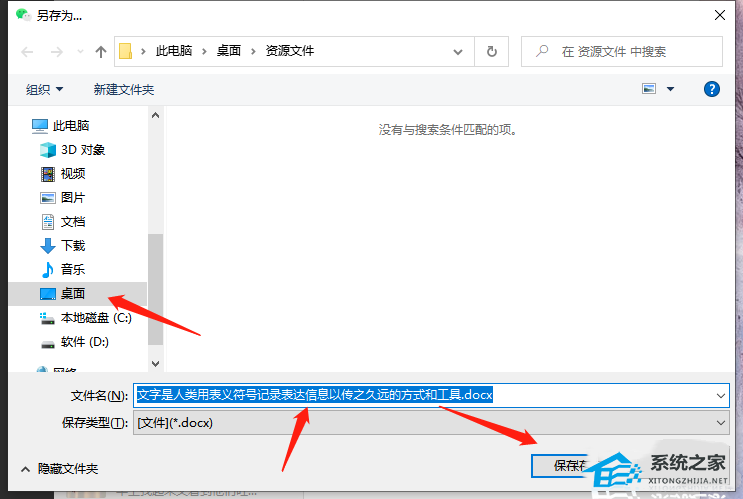The width and height of the screenshot is (743, 499).
Task: Refresh the 资源文件 folder
Action: (x=492, y=51)
